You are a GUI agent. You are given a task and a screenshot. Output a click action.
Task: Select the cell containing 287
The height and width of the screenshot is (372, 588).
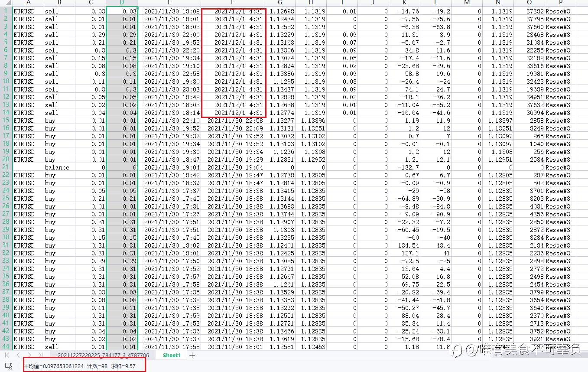(530, 175)
